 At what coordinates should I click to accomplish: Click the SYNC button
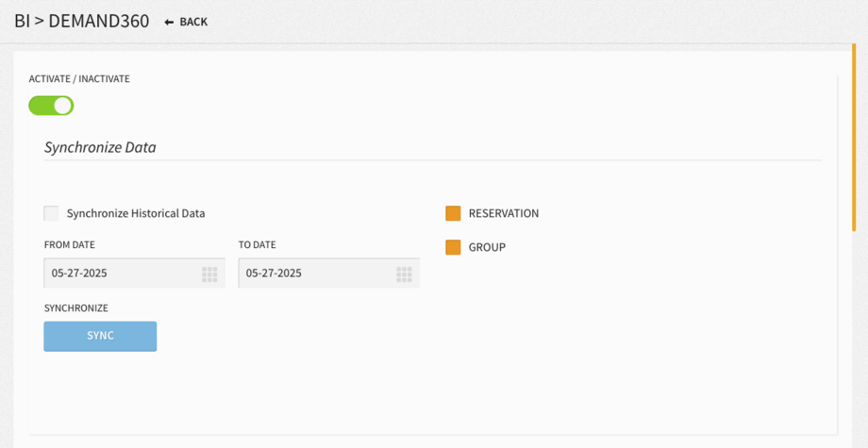[x=100, y=337]
